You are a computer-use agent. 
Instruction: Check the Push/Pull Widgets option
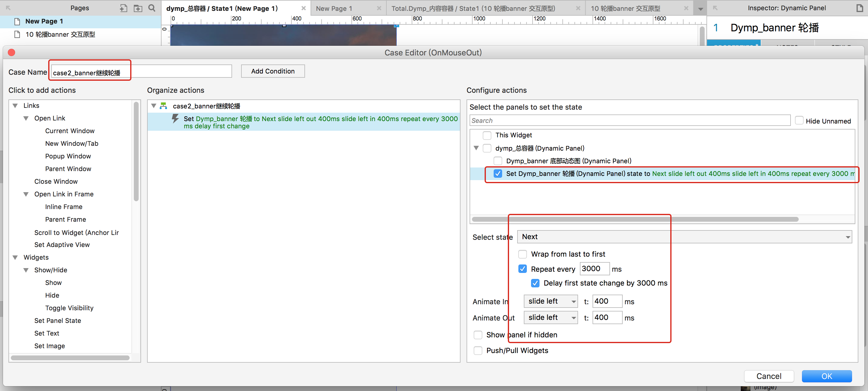coord(478,351)
